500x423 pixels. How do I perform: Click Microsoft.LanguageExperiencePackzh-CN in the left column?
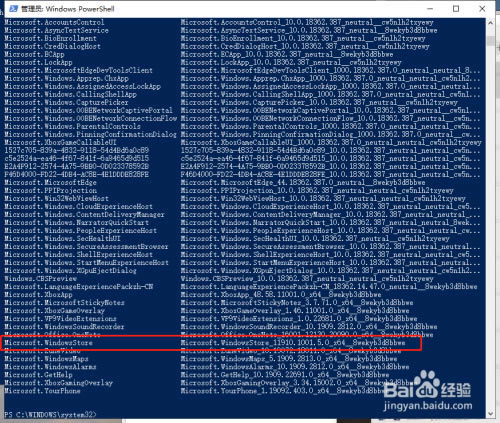[x=78, y=286]
